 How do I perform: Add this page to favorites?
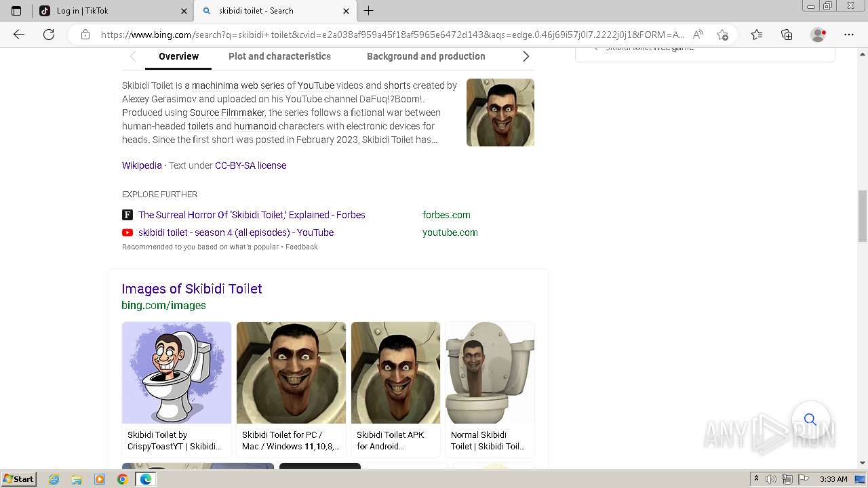pos(722,35)
